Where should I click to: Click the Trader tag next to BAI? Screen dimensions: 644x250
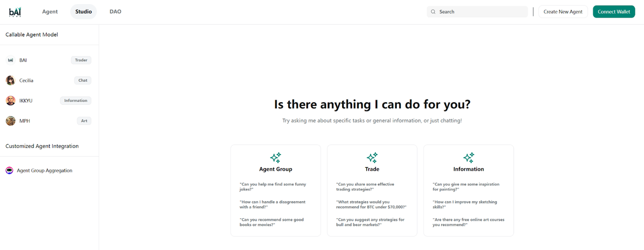pyautogui.click(x=81, y=60)
